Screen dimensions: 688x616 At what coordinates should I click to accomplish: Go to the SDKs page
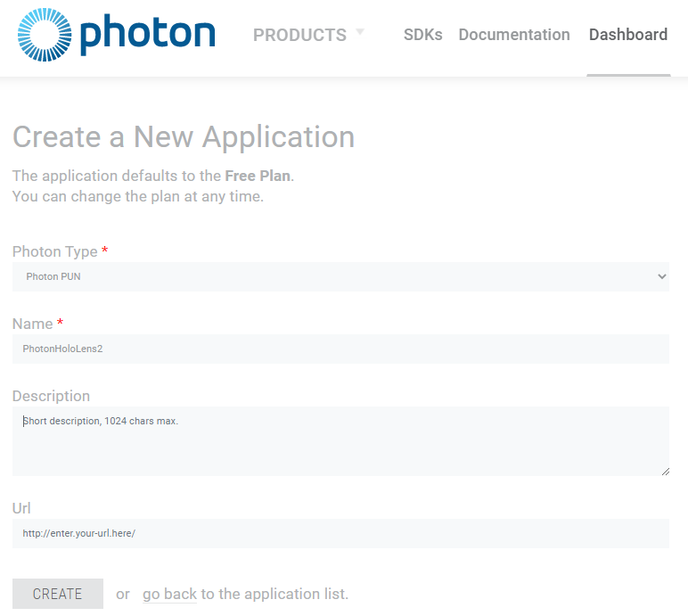point(422,35)
